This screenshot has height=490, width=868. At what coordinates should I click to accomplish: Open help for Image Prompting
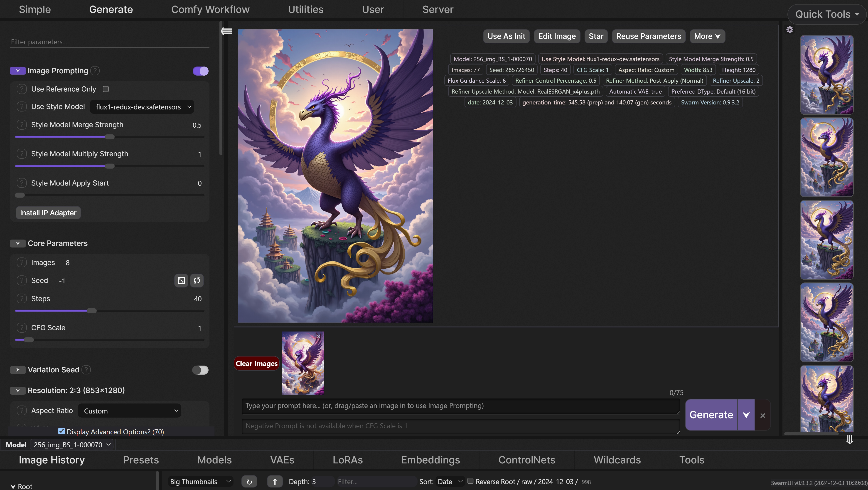tap(95, 71)
